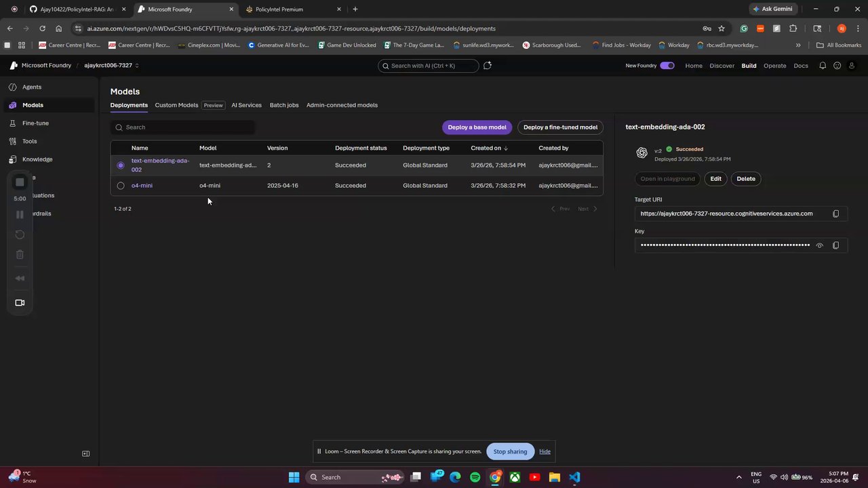Click the Loom rewind icon
Screen dimensions: 868x488
[x=20, y=278]
